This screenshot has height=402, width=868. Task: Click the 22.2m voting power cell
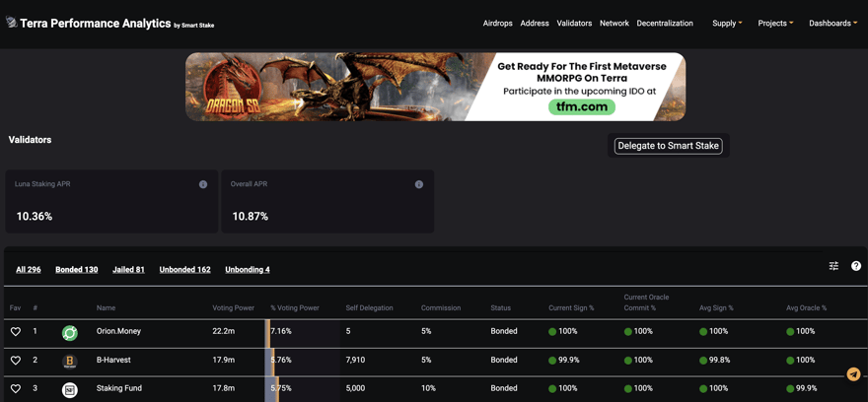coord(224,331)
